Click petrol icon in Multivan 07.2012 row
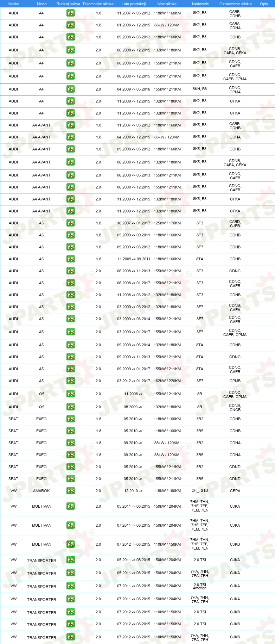 (x=71, y=544)
